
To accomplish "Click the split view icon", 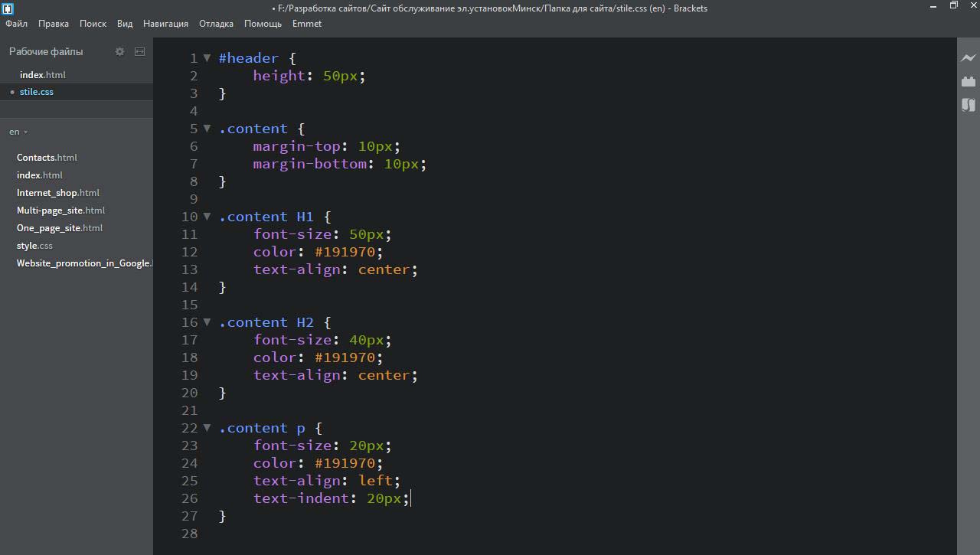I will 139,51.
